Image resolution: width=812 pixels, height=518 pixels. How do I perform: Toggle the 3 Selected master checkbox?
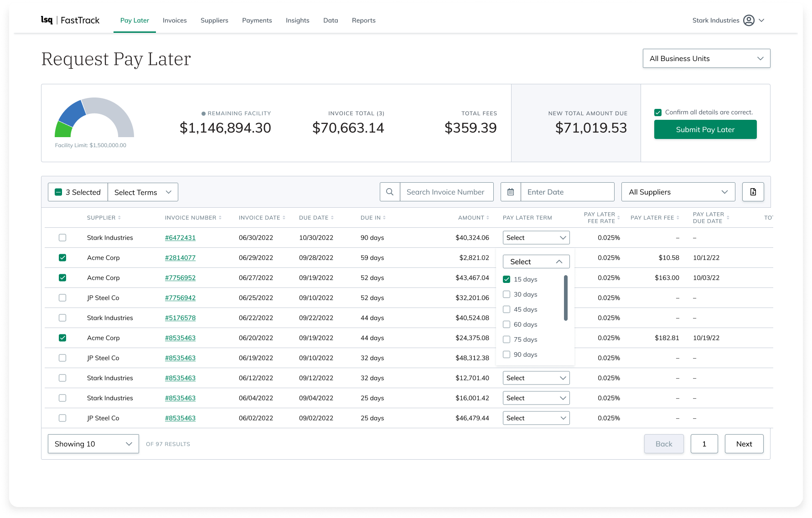[x=58, y=192]
